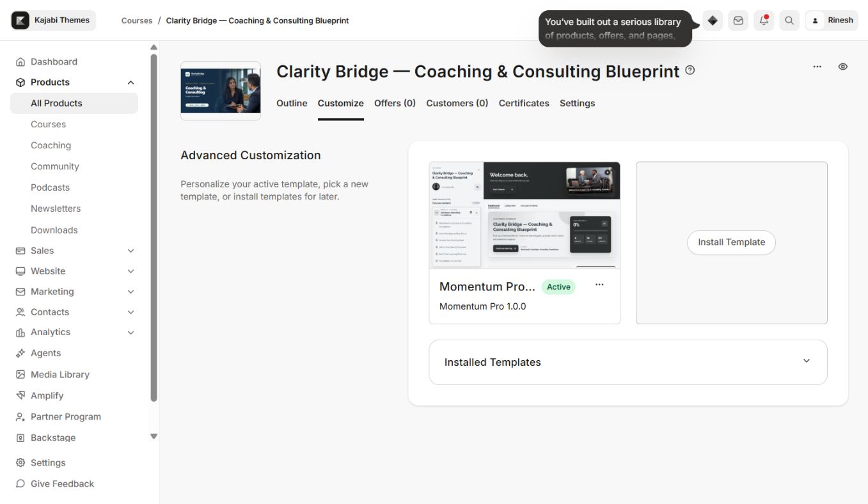The image size is (868, 504).
Task: Select the Customize tab
Action: (341, 104)
